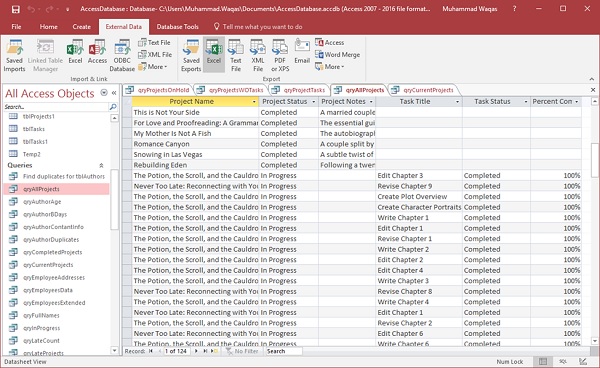Screen dimensions: 600x368
Task: Select 'Create Plot Overview' task title cell
Action: [419, 197]
